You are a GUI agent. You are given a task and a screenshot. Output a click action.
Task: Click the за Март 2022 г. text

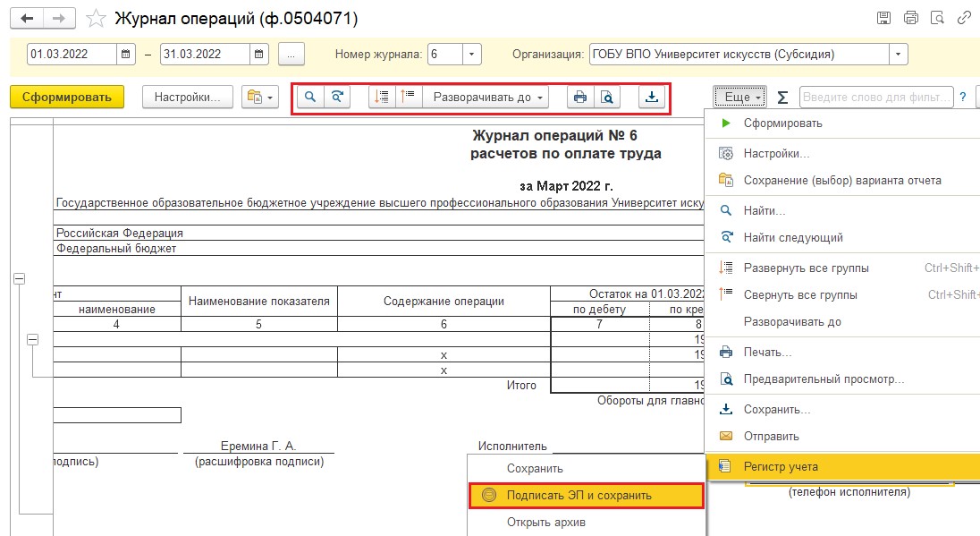pos(566,186)
